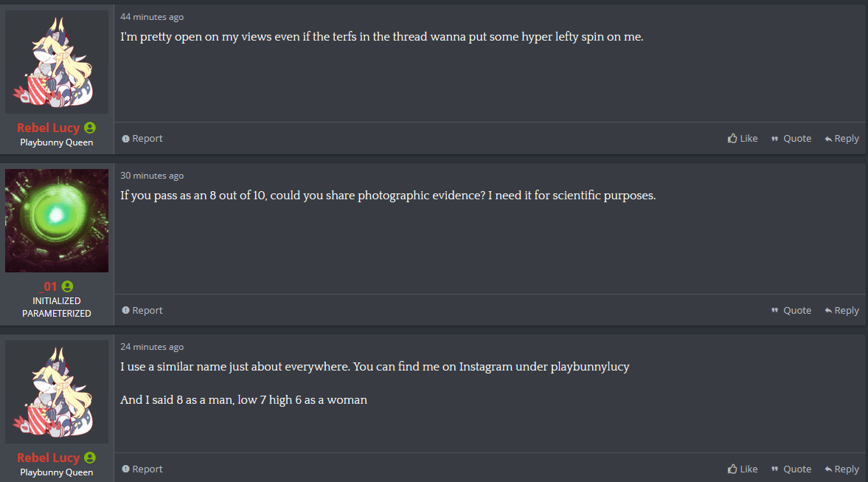The image size is (868, 482).
Task: Like the post from 44 minutes ago
Action: tap(743, 139)
